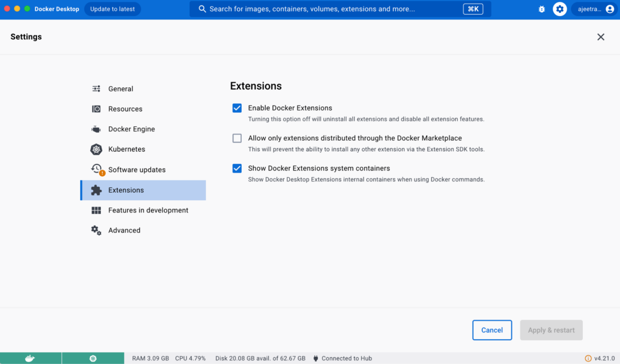Screen dimensions: 620x364
Task: Select the Docker Engine sidebar icon
Action: tap(97, 129)
